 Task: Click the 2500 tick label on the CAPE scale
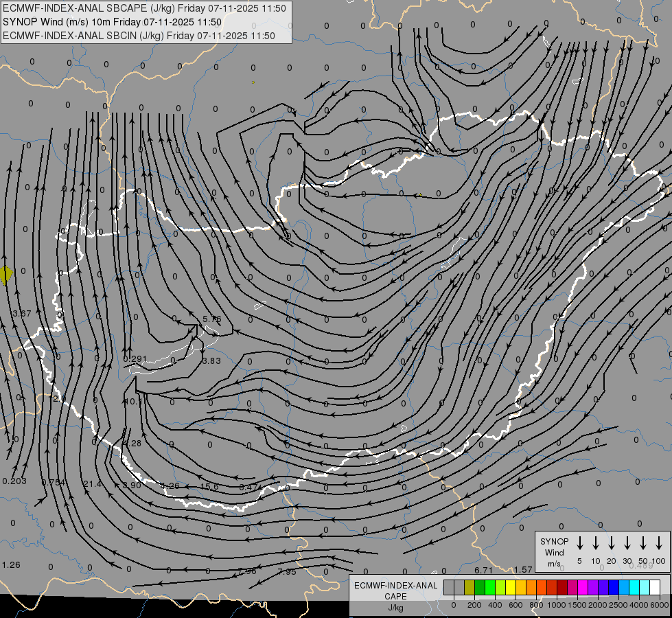[618, 605]
